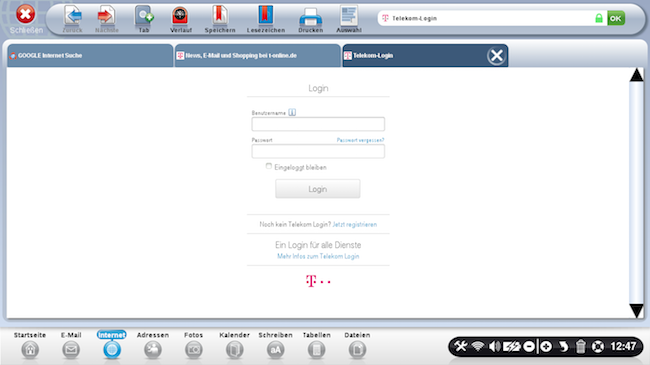The image size is (650, 365).
Task: Open settings tools icon in tray
Action: (461, 346)
